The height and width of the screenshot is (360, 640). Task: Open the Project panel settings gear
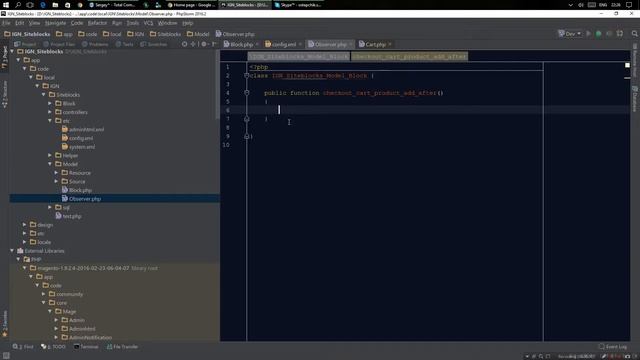click(204, 44)
